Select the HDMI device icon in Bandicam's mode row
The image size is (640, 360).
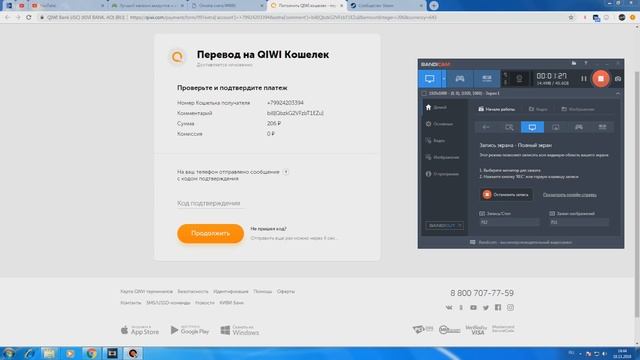tap(602, 127)
